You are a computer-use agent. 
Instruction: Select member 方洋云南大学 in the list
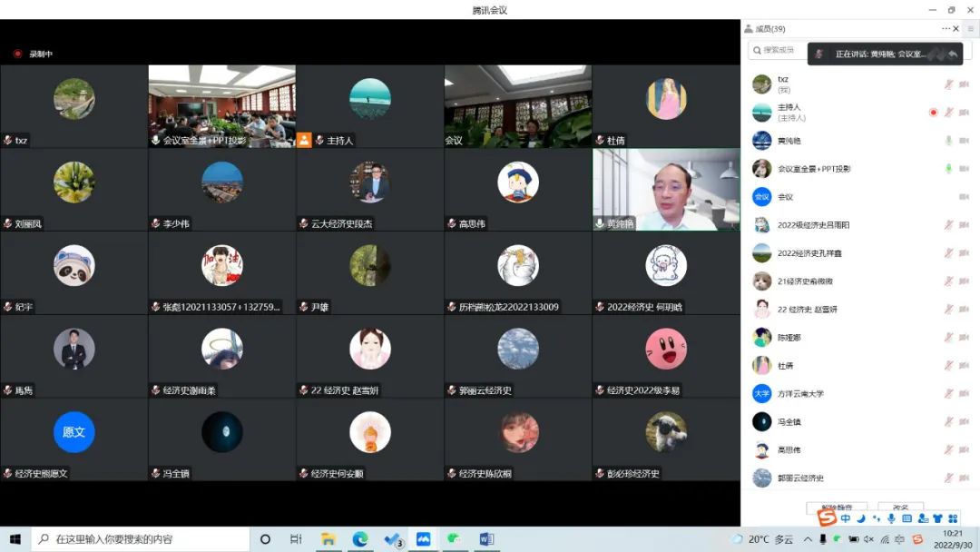800,394
